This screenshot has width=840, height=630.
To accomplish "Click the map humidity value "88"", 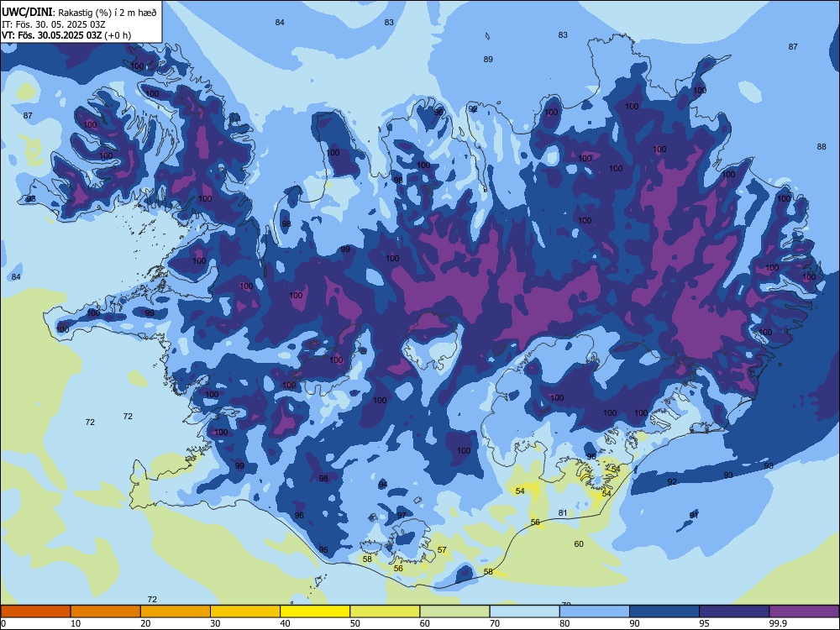I will click(822, 147).
